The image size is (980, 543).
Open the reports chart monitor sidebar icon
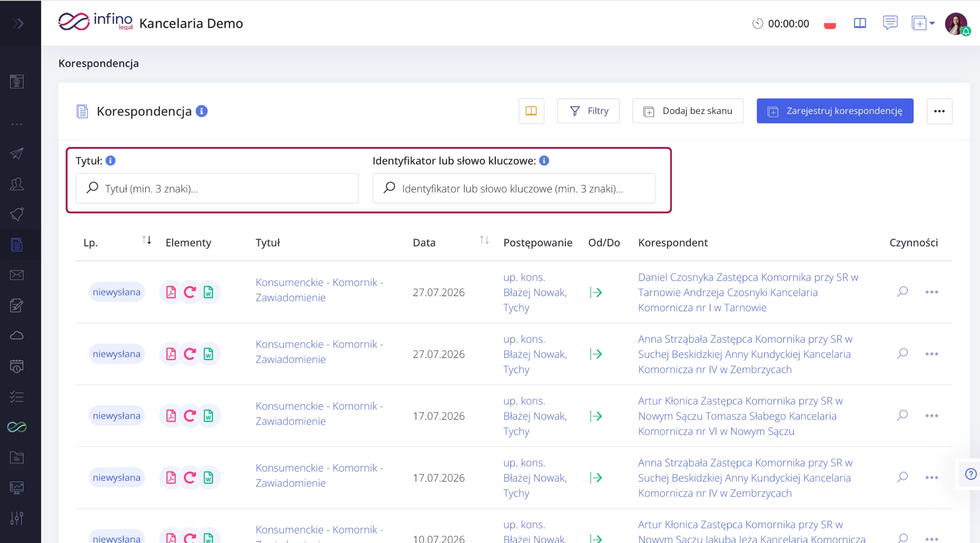pyautogui.click(x=17, y=487)
